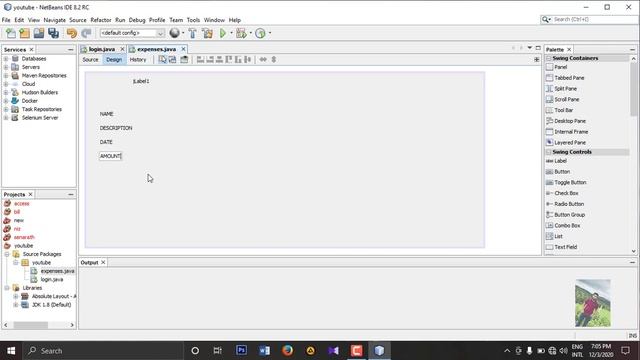
Task: Switch to the login.java tab
Action: (x=102, y=49)
